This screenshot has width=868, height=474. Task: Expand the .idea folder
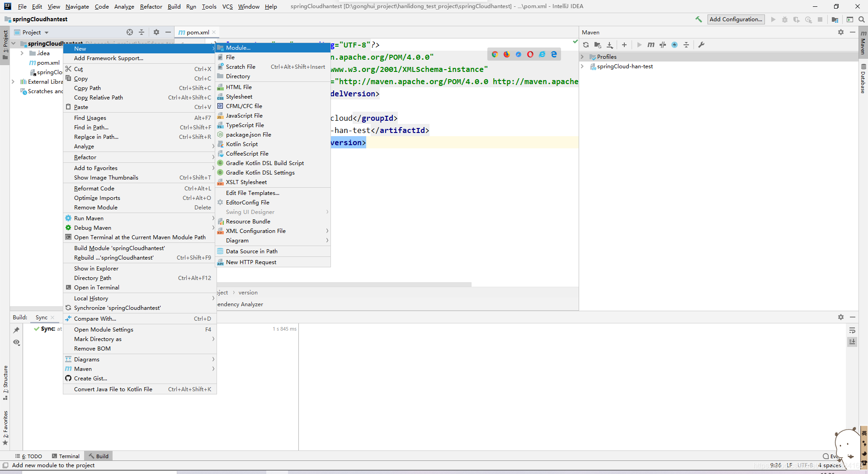coord(22,53)
